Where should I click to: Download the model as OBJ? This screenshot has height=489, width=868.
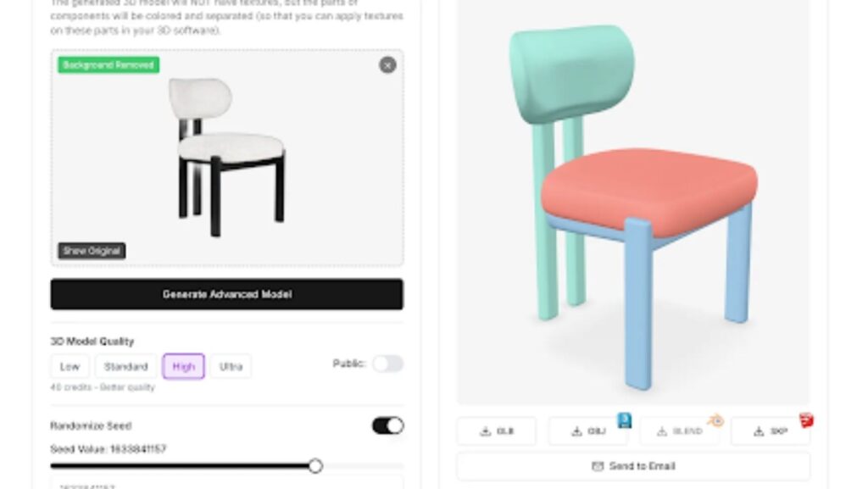(x=588, y=431)
